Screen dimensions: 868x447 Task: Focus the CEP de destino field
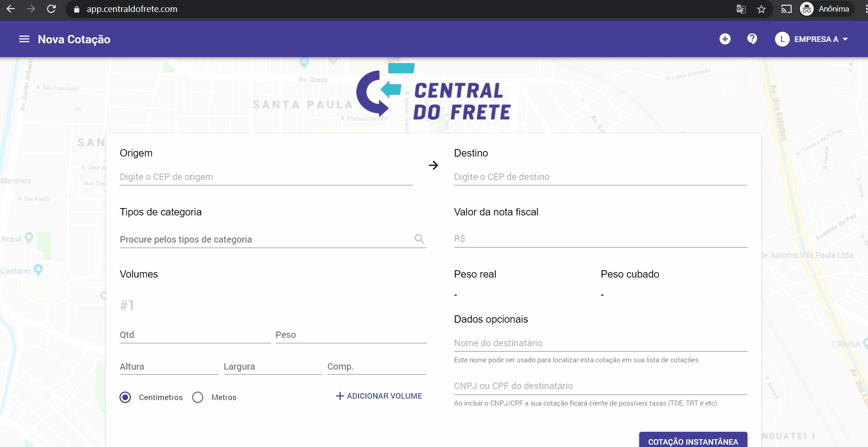[x=601, y=177]
